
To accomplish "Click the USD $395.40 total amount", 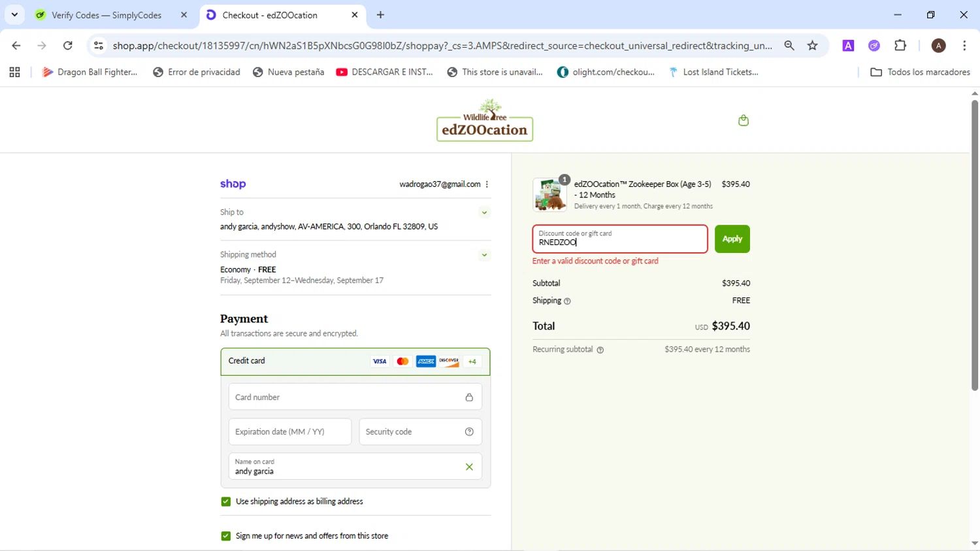I will coord(722,326).
